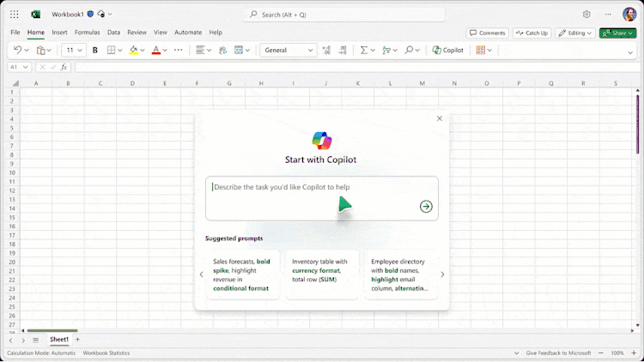Click the Insert Function fx icon
Screen dimensions: 644x362
64,67
